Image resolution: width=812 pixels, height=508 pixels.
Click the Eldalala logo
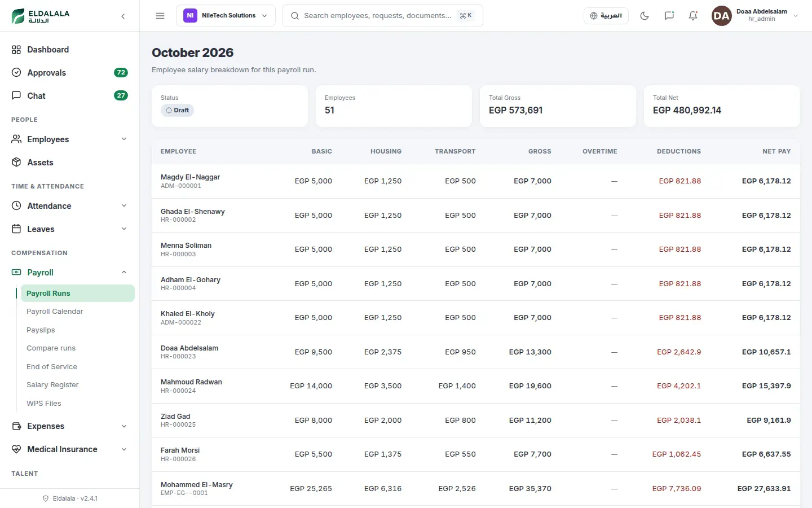(x=41, y=16)
